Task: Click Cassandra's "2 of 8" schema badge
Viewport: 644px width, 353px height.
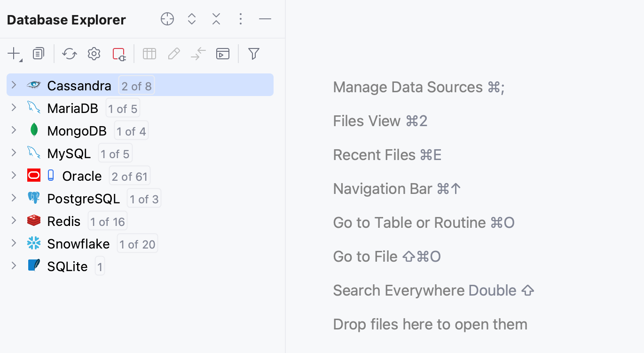Action: click(136, 86)
